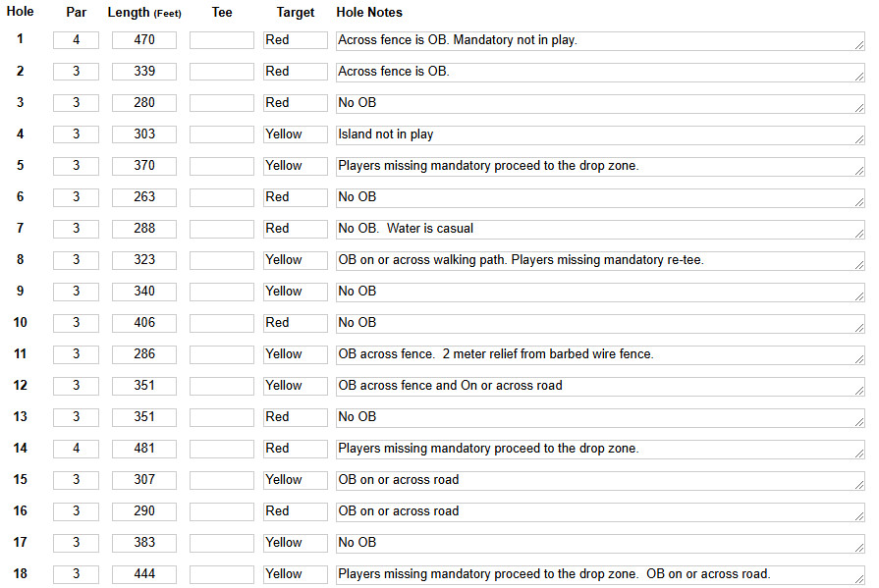This screenshot has height=588, width=879.
Task: Select Target field for hole 16
Action: pyautogui.click(x=296, y=511)
